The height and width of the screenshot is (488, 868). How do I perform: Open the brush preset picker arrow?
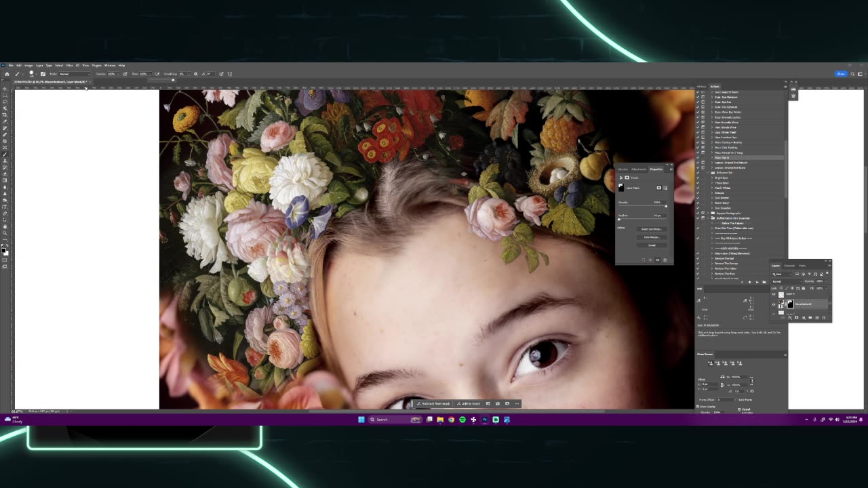pyautogui.click(x=36, y=74)
